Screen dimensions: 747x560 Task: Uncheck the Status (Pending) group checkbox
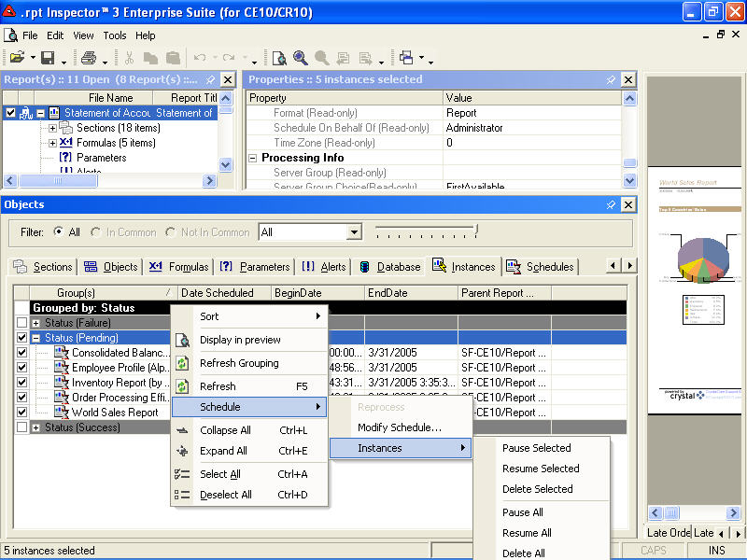click(x=21, y=338)
